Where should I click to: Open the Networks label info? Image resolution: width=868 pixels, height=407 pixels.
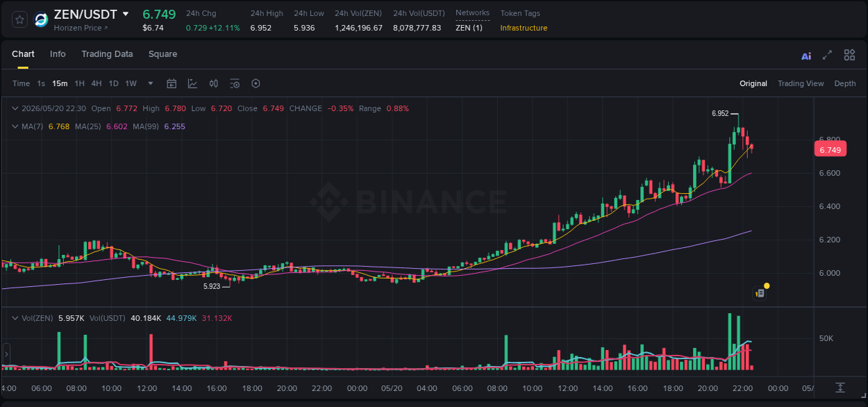[x=472, y=13]
